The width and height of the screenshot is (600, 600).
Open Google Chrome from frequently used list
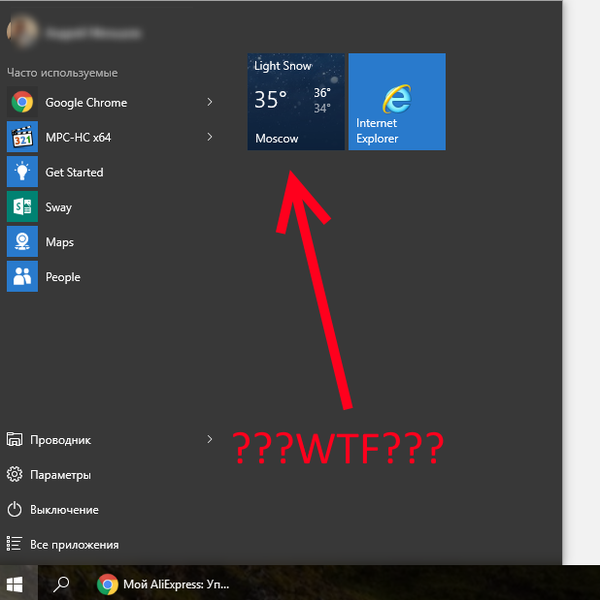click(x=109, y=102)
